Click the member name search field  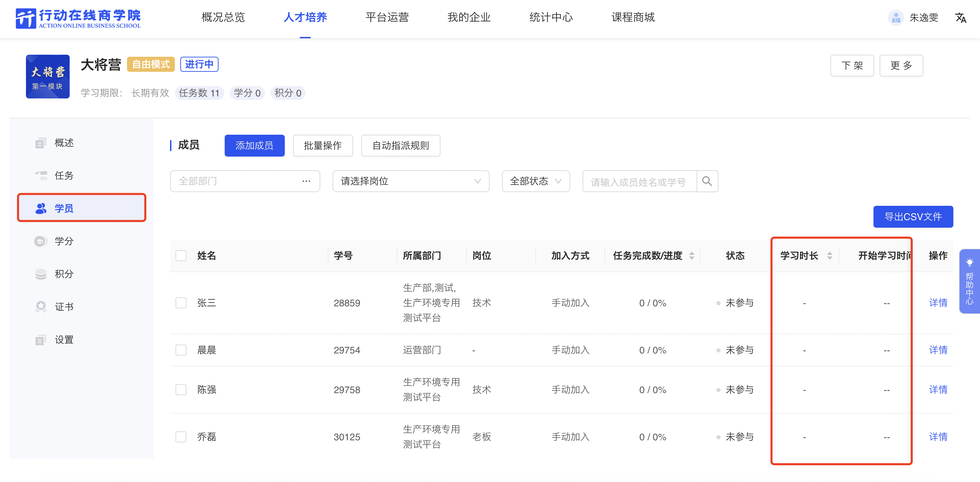(639, 182)
